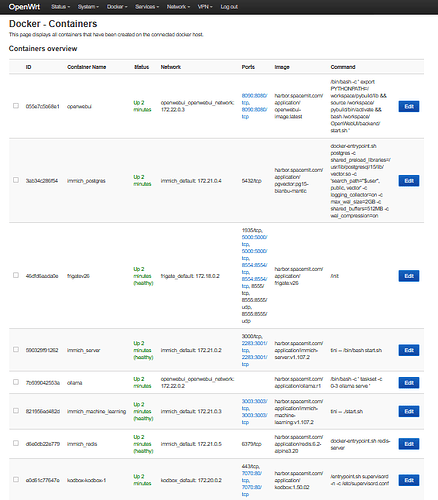
Task: Click the ID column header
Action: 28,67
